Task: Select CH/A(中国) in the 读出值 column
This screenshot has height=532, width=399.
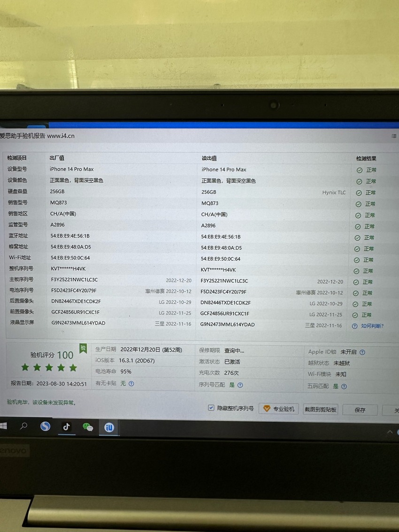Action: click(x=214, y=215)
